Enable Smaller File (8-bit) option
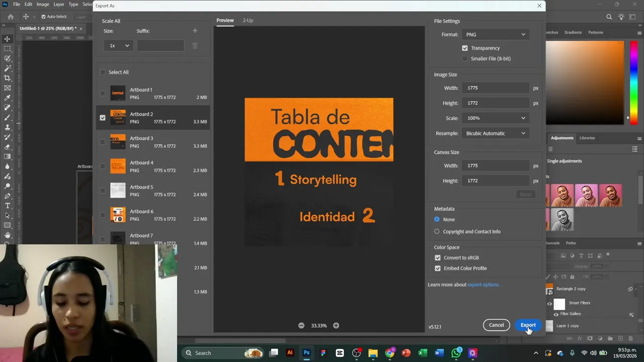 coord(465,59)
